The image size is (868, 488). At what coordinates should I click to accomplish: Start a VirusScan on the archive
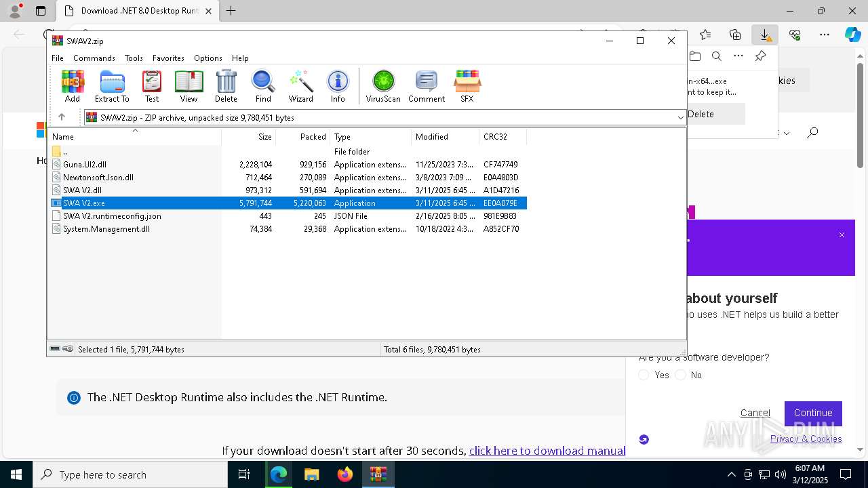pos(383,86)
